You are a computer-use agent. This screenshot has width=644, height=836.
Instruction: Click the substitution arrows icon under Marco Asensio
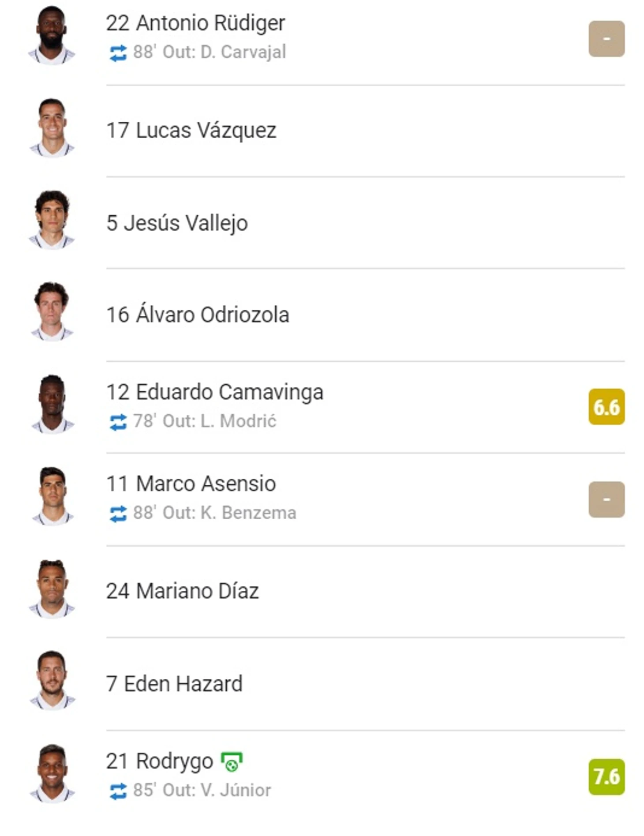tap(118, 514)
